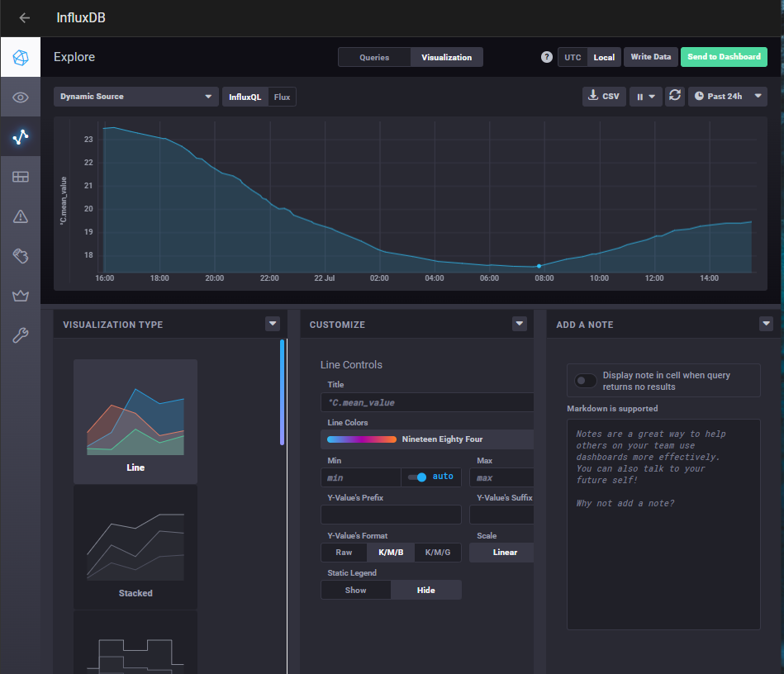Viewport: 784px width, 674px height.
Task: Select the Flux query language tab
Action: (282, 97)
